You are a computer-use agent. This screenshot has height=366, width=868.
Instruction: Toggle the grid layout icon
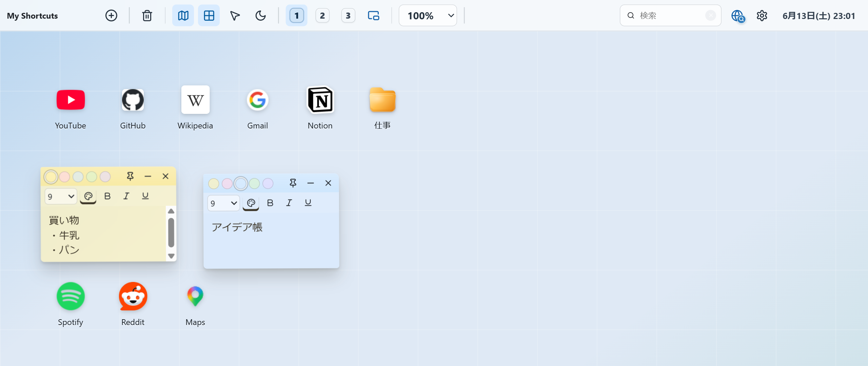click(x=209, y=16)
